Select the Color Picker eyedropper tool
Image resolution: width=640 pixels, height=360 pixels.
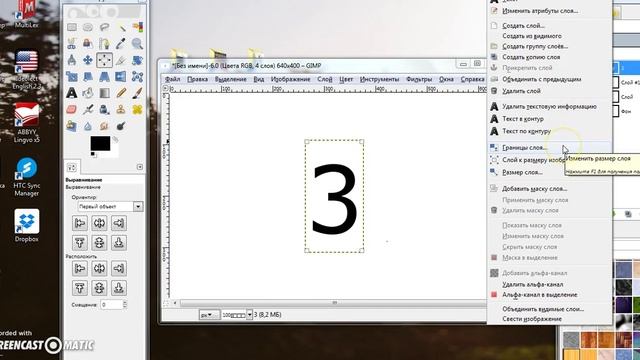pyautogui.click(x=121, y=44)
